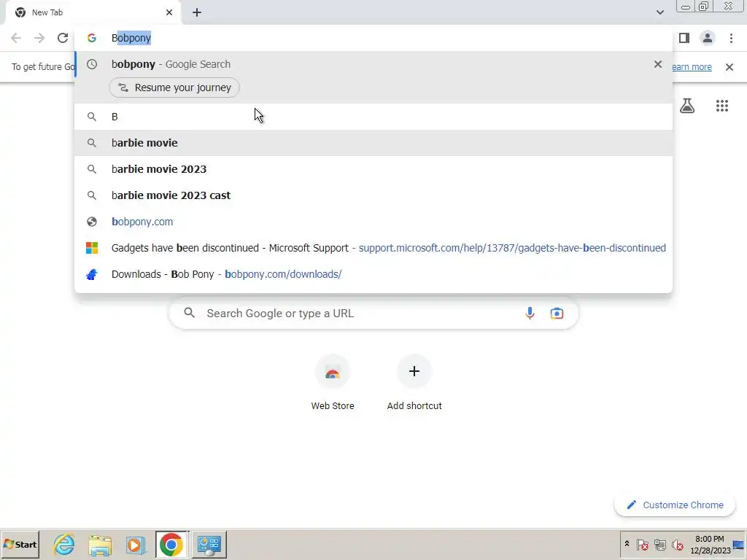Open the Web Store shortcut
Viewport: 747px width, 560px height.
tap(333, 382)
